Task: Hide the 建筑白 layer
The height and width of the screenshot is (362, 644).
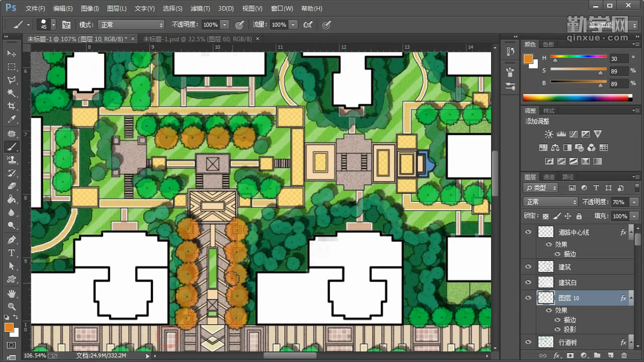Action: point(528,283)
